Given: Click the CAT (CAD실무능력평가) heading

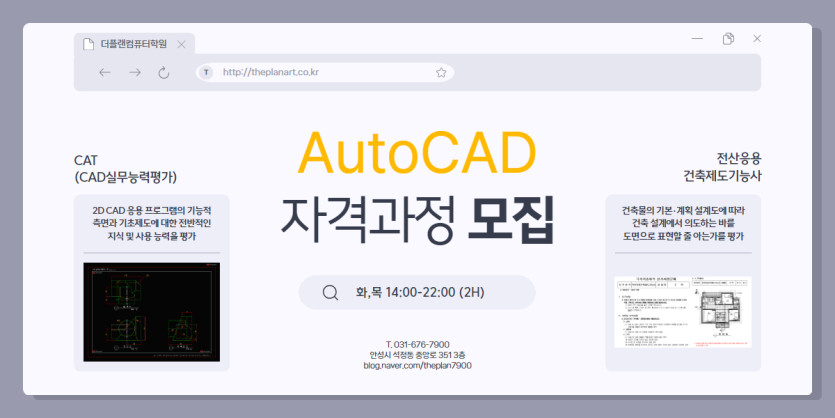Looking at the screenshot, I should click(126, 168).
